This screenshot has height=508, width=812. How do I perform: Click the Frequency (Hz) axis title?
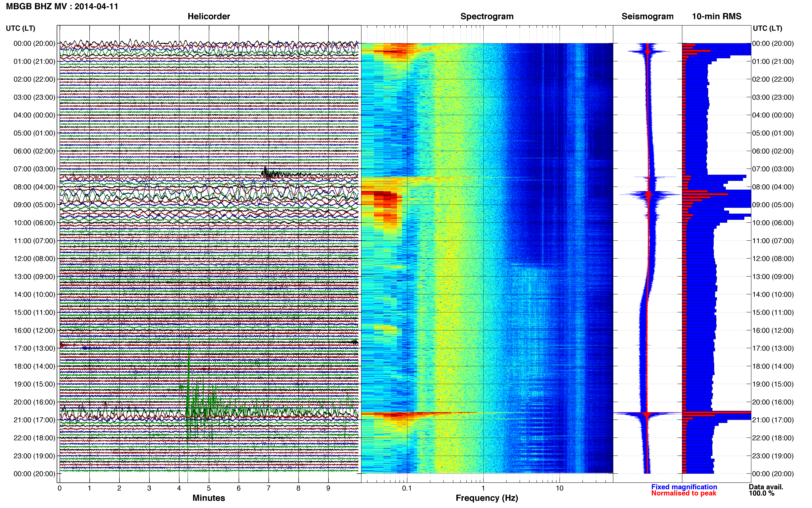(x=487, y=498)
